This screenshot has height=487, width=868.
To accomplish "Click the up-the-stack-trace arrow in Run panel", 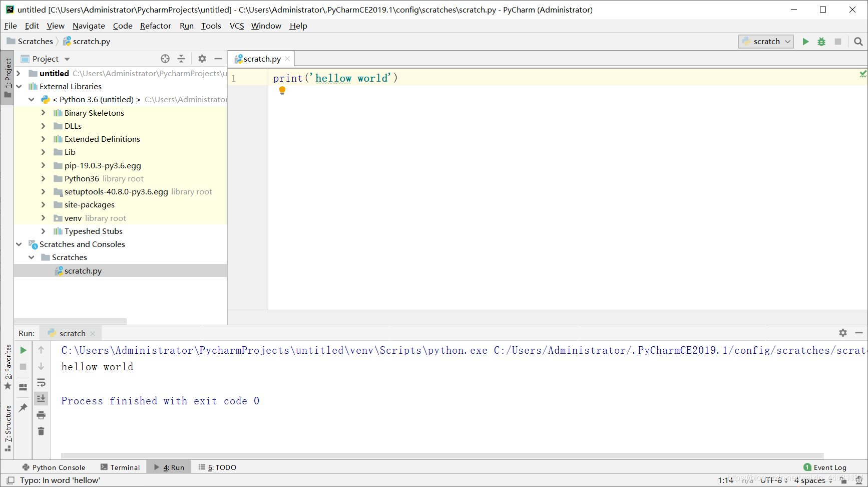I will (x=41, y=350).
